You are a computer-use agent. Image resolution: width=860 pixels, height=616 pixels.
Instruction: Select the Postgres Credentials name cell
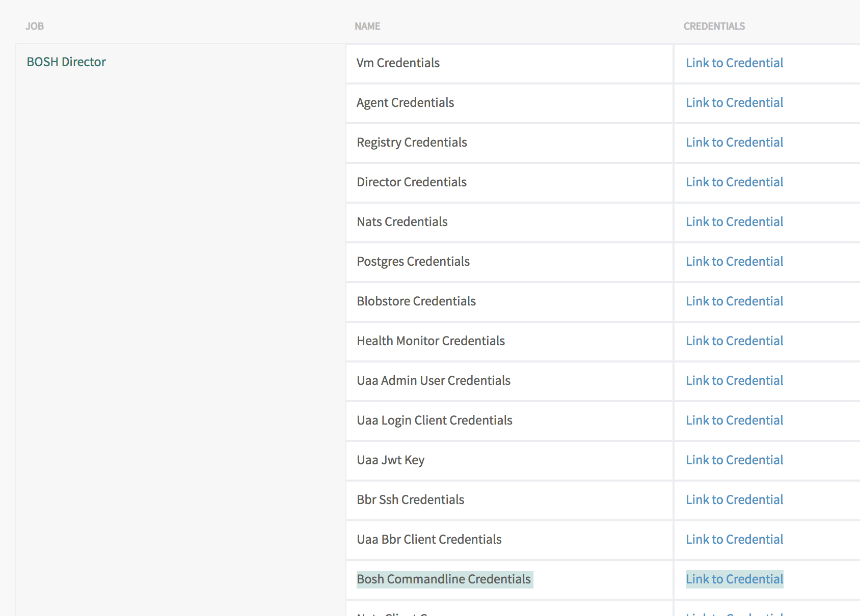pos(509,262)
